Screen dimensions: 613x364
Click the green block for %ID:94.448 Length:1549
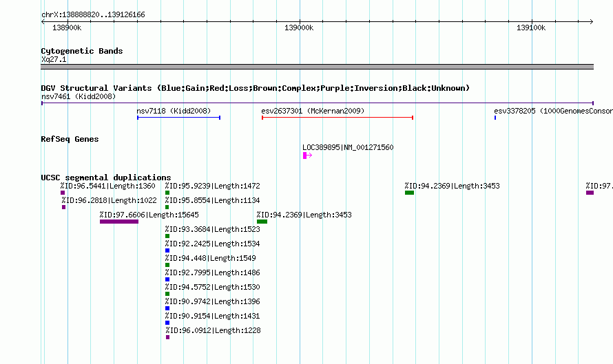pyautogui.click(x=167, y=265)
